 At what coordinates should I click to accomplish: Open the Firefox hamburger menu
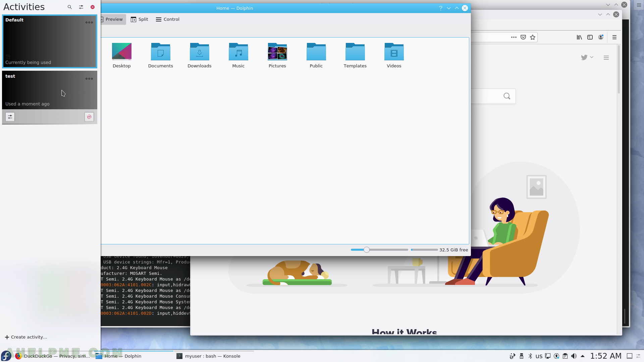(614, 37)
